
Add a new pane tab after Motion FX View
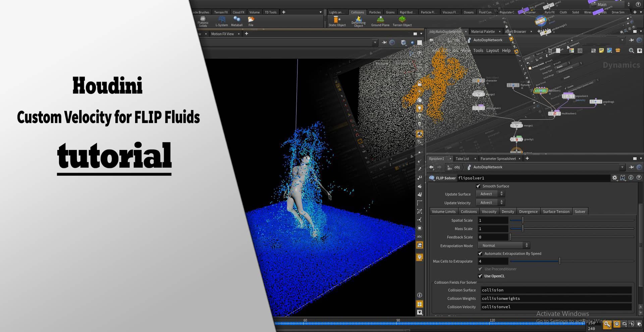tap(246, 34)
